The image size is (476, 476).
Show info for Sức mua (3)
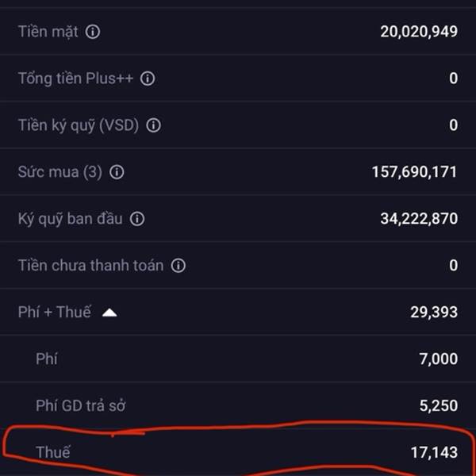point(117,171)
